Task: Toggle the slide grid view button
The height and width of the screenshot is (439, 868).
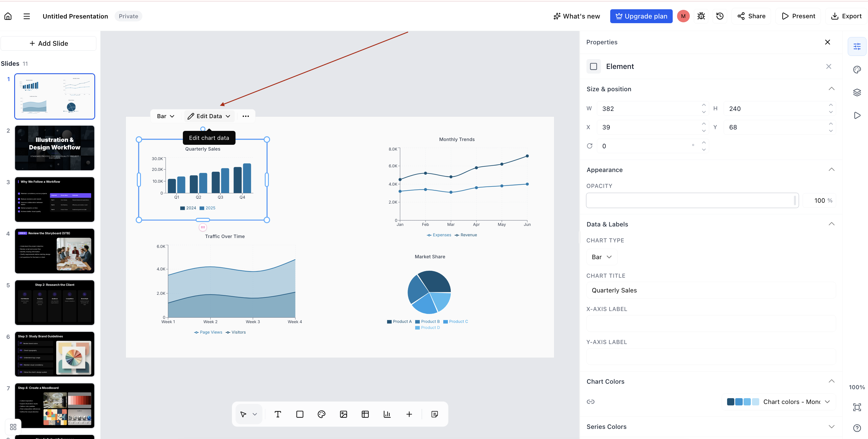Action: [x=13, y=427]
